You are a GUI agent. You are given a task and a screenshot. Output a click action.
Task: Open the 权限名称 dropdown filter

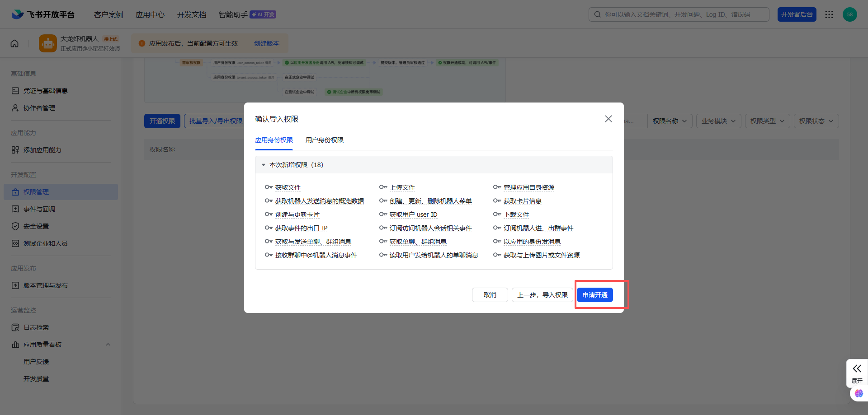[670, 121]
